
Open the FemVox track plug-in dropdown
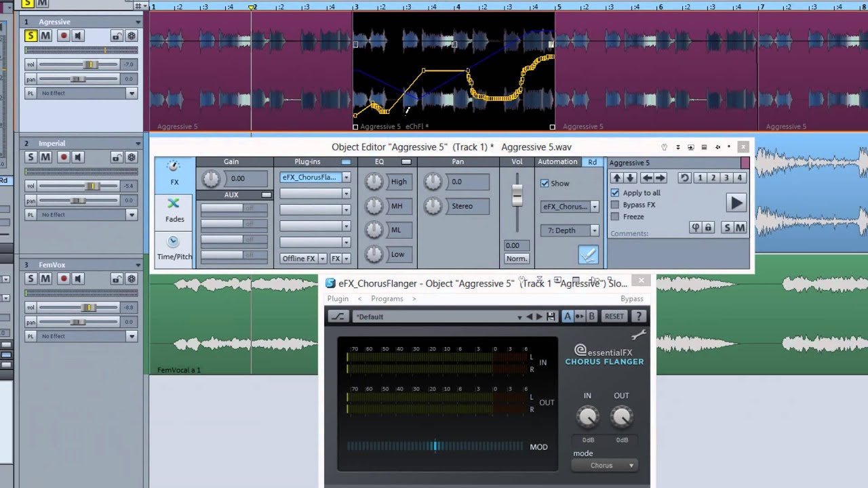[132, 336]
